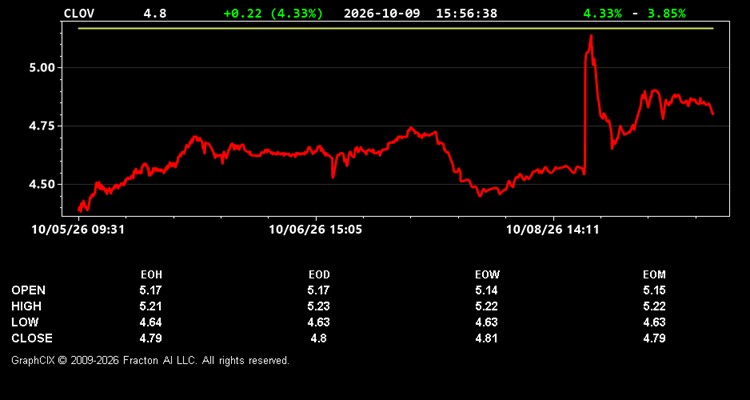Screen dimensions: 750x400
Task: Click EOW open value 5.14
Action: tap(486, 290)
